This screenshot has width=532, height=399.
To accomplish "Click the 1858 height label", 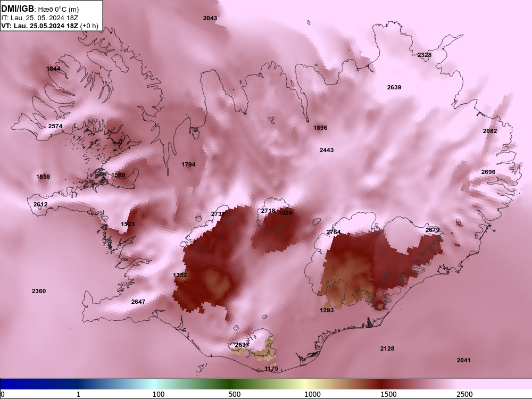I will (x=43, y=177).
